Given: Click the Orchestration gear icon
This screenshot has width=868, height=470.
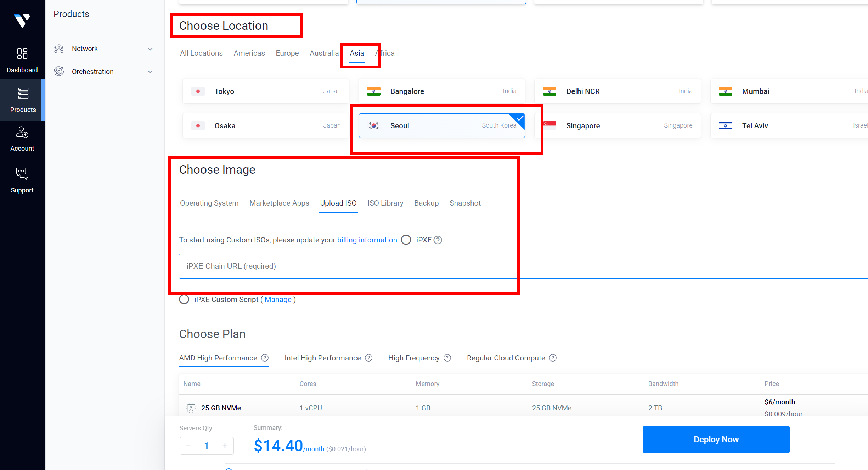Looking at the screenshot, I should click(x=59, y=71).
